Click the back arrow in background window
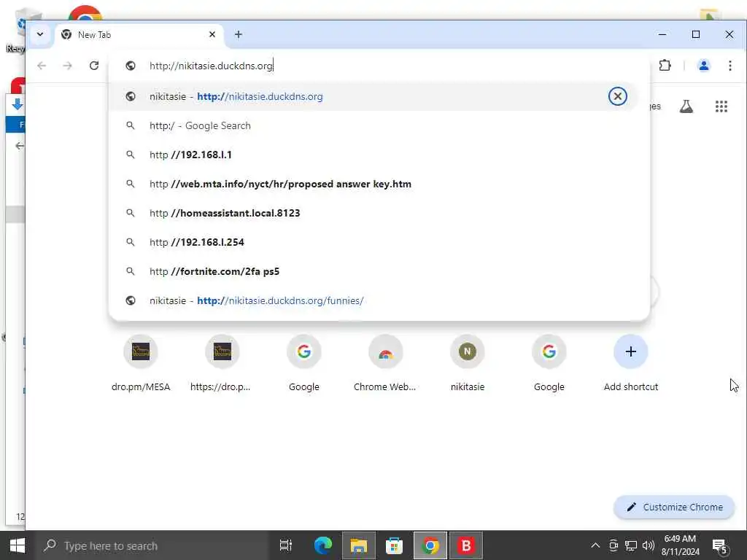This screenshot has height=560, width=747. [x=19, y=146]
